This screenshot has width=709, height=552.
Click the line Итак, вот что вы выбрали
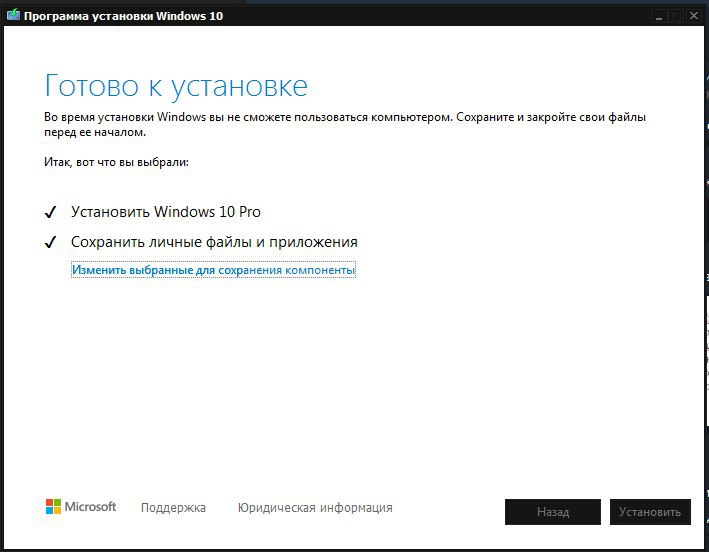[x=116, y=162]
